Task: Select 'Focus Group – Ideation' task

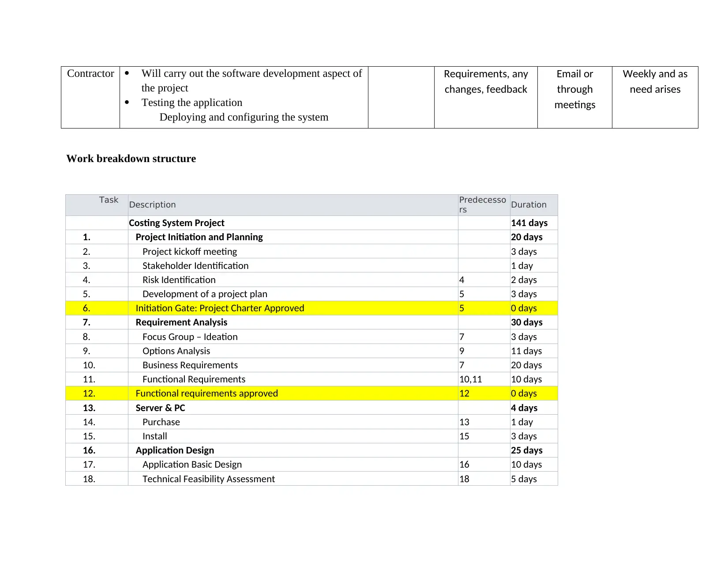Action: (190, 337)
